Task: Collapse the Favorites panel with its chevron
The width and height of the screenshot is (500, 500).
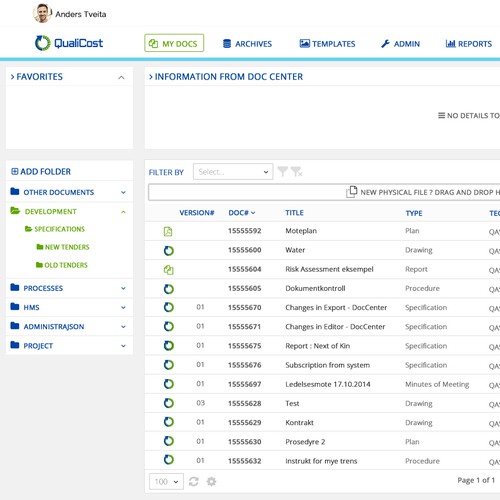Action: 121,77
